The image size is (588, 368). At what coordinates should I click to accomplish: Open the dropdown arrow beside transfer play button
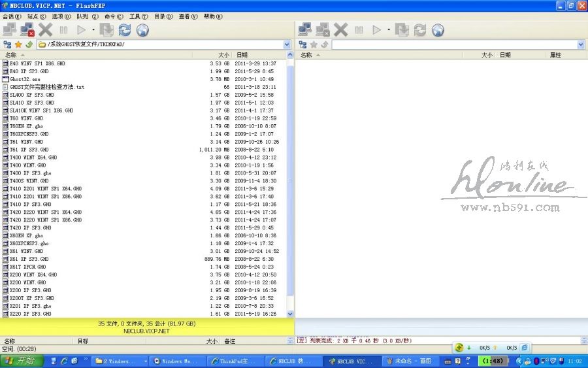click(93, 29)
